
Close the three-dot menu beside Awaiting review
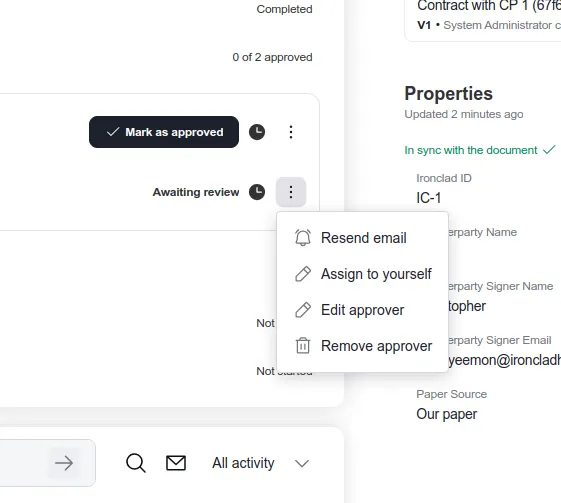291,192
